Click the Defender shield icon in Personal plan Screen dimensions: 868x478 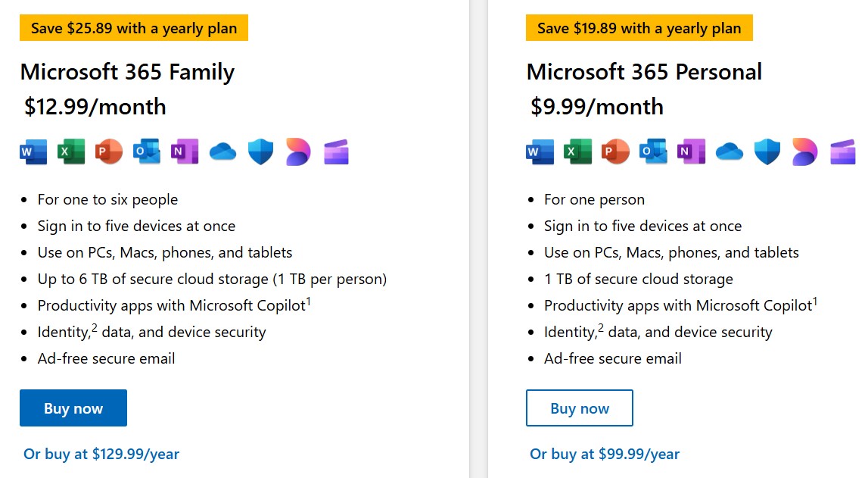pos(767,152)
